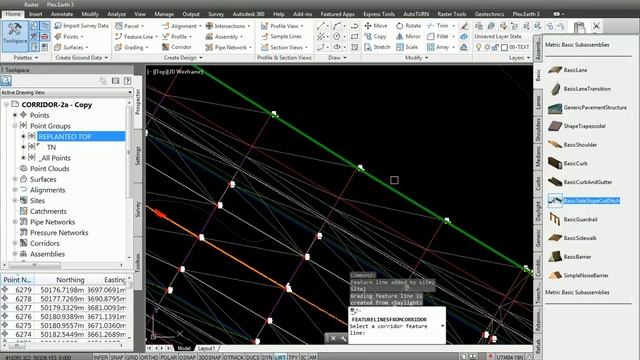This screenshot has height=360, width=640.
Task: Expand the Corridors tree node
Action: [15, 243]
